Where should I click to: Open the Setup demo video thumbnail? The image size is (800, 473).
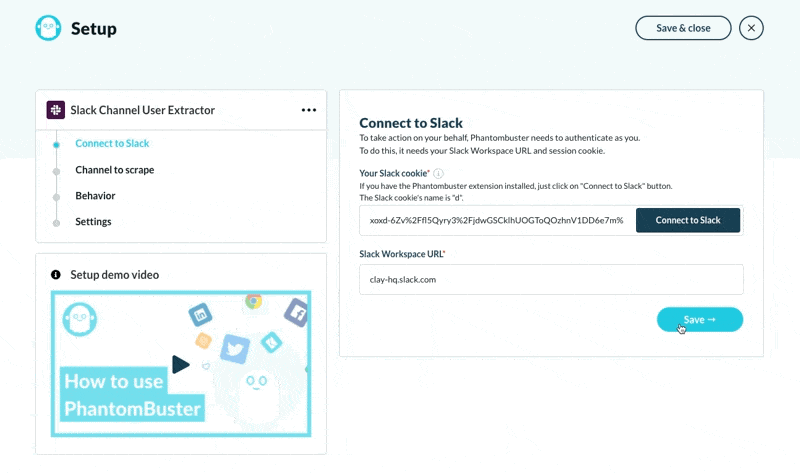pos(181,364)
